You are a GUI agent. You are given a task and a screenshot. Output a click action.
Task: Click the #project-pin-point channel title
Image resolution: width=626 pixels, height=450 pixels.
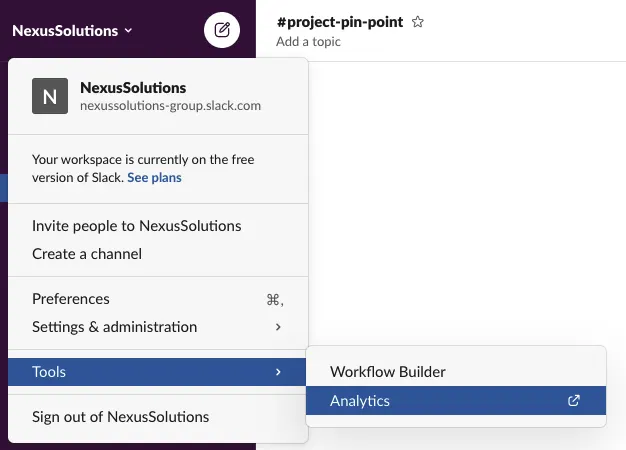(x=340, y=22)
